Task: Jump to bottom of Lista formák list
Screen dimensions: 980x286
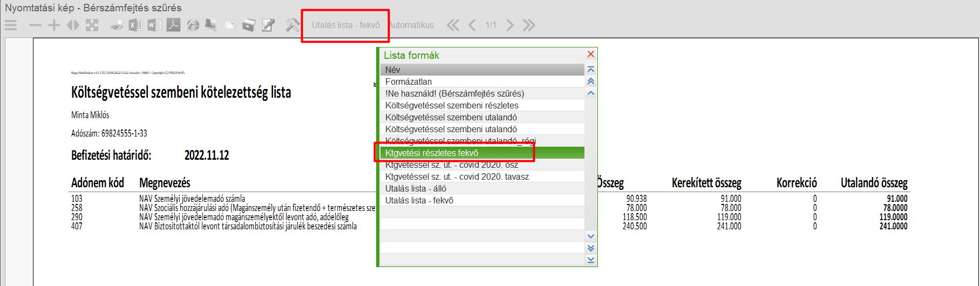Action: (591, 260)
